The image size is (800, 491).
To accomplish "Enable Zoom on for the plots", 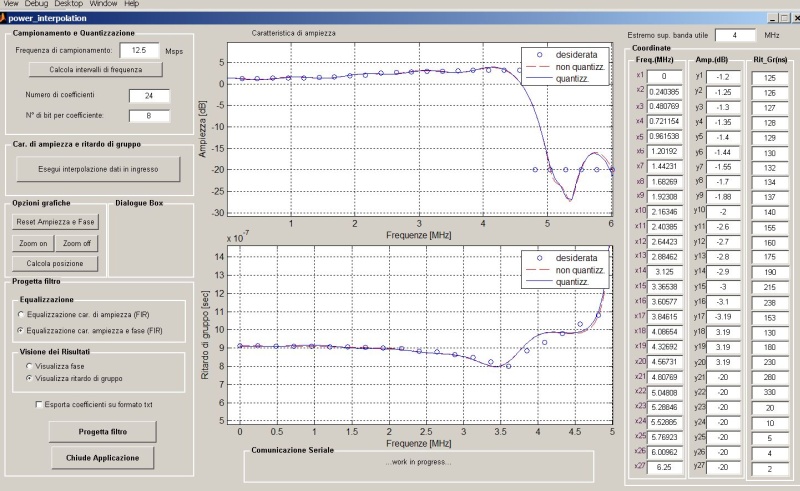I will point(33,243).
